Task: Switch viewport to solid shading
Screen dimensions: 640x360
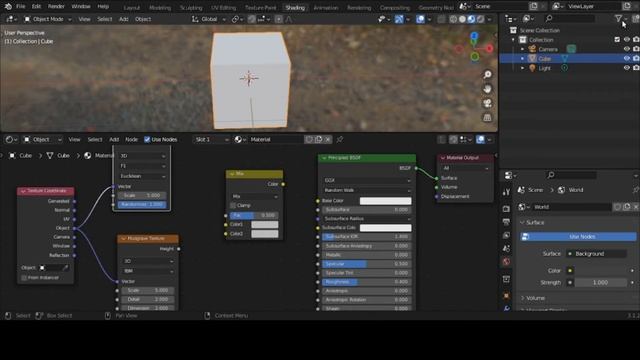Action: [462, 19]
